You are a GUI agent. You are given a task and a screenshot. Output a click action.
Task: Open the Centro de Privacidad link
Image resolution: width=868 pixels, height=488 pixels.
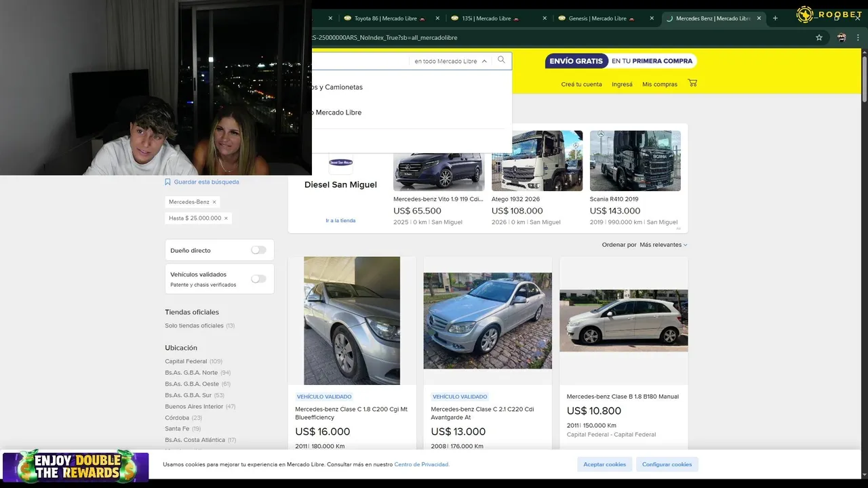422,464
